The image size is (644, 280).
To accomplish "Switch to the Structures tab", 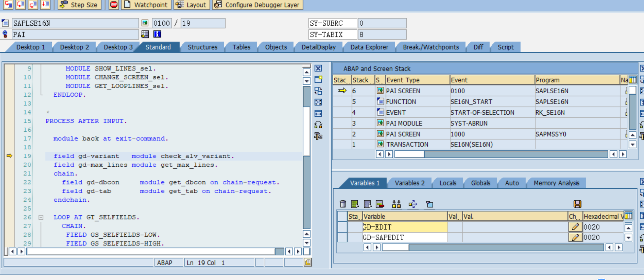I will (x=202, y=47).
